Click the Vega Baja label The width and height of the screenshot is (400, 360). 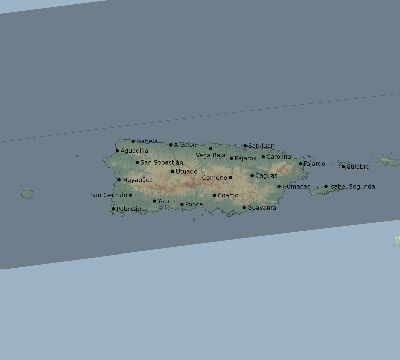[211, 155]
